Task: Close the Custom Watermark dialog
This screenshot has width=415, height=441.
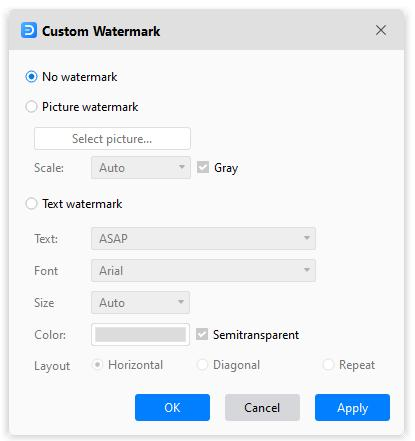Action: (x=381, y=30)
